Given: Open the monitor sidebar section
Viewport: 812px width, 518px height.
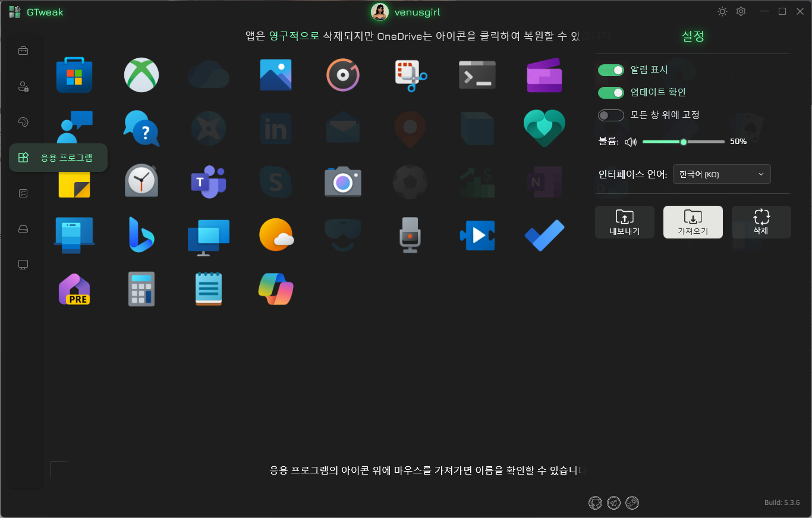Looking at the screenshot, I should [23, 265].
